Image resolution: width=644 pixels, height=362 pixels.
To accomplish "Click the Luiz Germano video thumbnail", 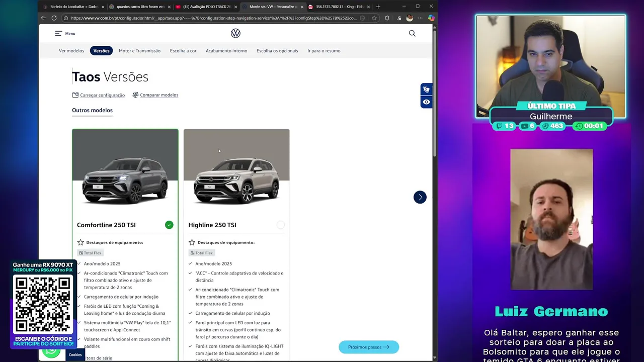I will point(551,219).
